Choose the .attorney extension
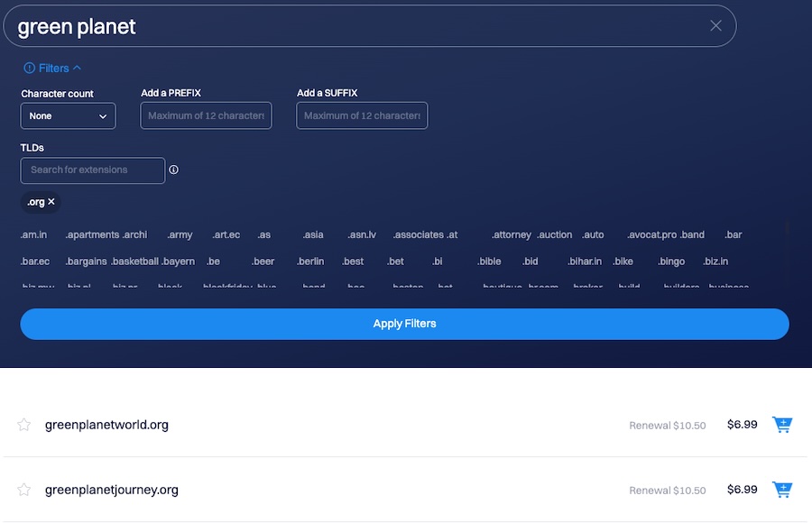Image resolution: width=812 pixels, height=523 pixels. 512,234
